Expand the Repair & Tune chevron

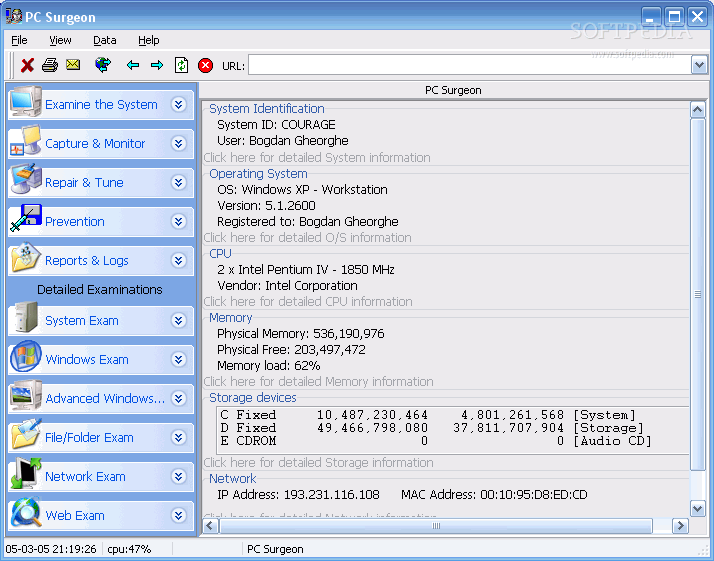point(178,183)
